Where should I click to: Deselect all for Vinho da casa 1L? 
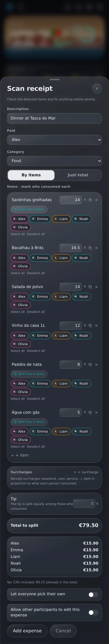[36, 351]
